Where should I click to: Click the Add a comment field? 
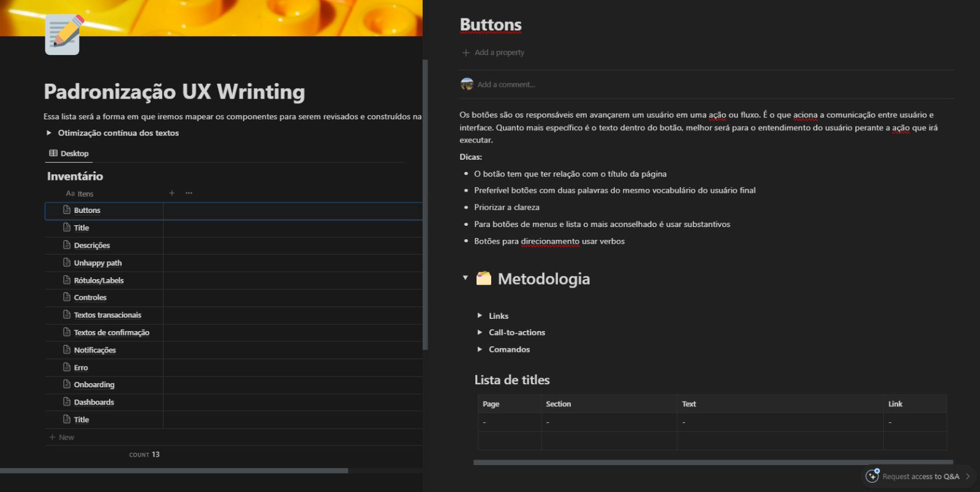pos(507,84)
